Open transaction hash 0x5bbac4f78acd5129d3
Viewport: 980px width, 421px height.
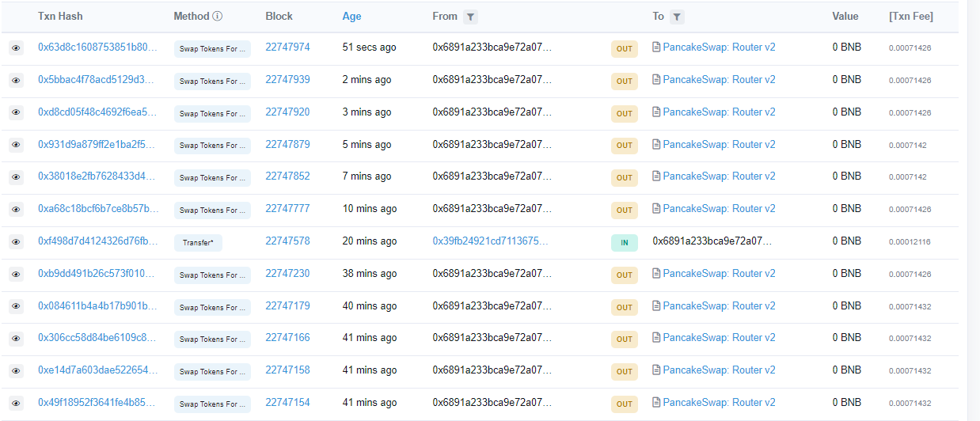click(x=97, y=80)
